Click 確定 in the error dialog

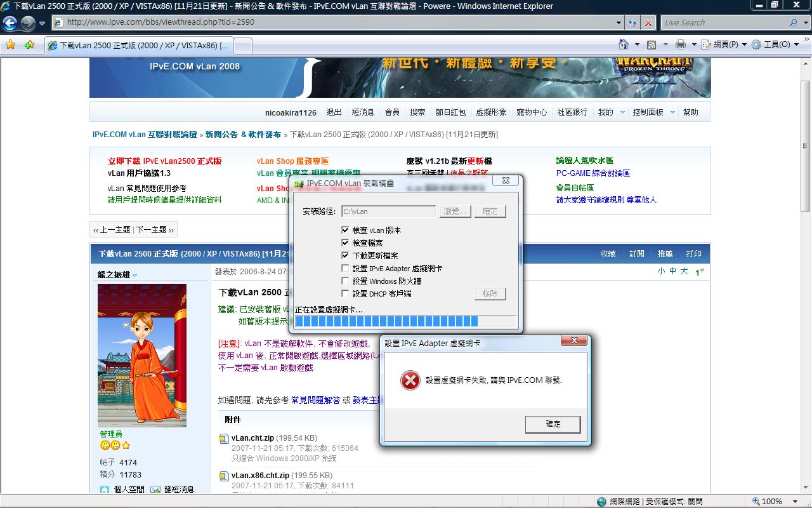pos(553,424)
